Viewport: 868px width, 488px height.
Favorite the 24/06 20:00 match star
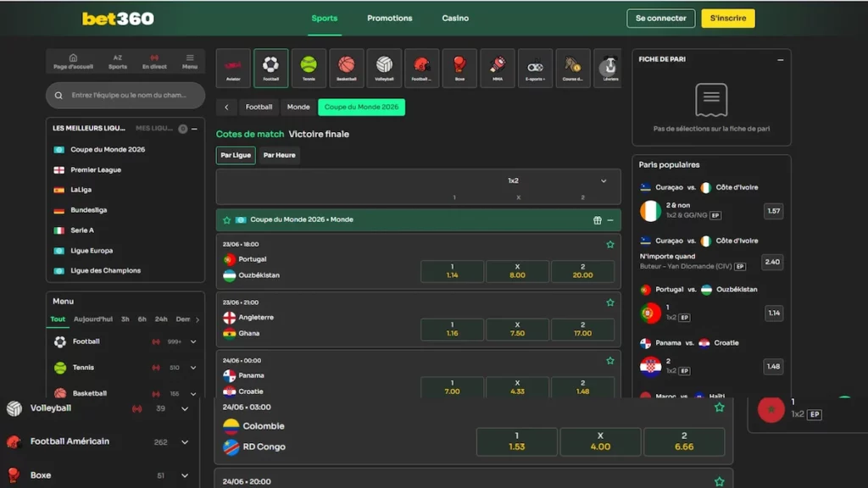(x=719, y=482)
